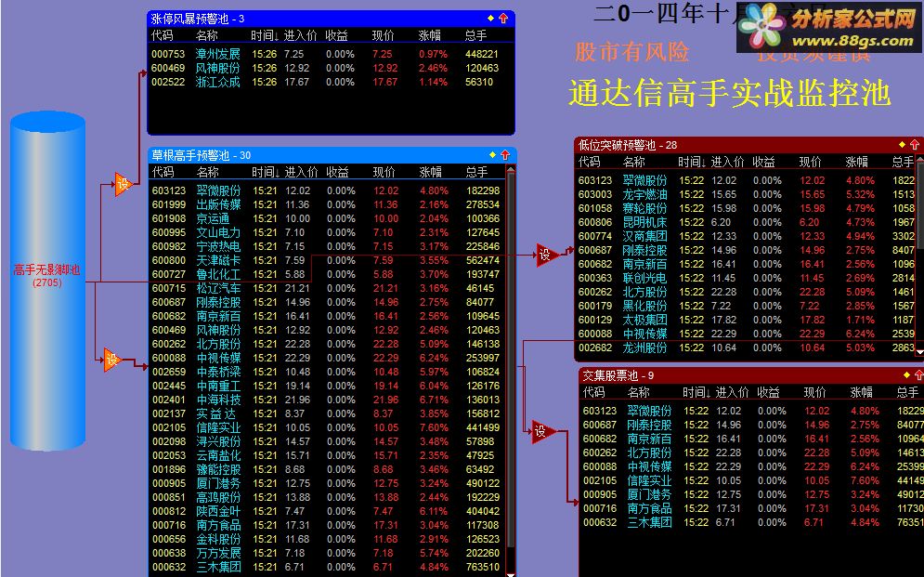The height and width of the screenshot is (577, 924).
Task: Click red up-arrow icon in 涨停风暴预警池 title bar
Action: pos(503,19)
